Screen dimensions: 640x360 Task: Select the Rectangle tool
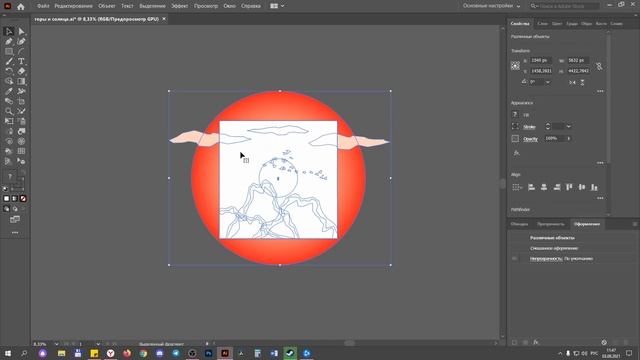[x=9, y=51]
